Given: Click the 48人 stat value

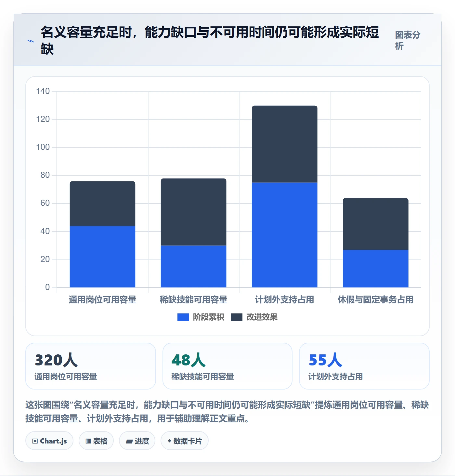Looking at the screenshot, I should coord(189,360).
